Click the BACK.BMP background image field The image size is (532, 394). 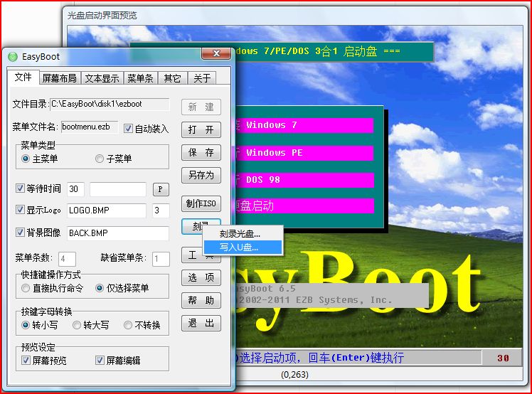[x=117, y=233]
